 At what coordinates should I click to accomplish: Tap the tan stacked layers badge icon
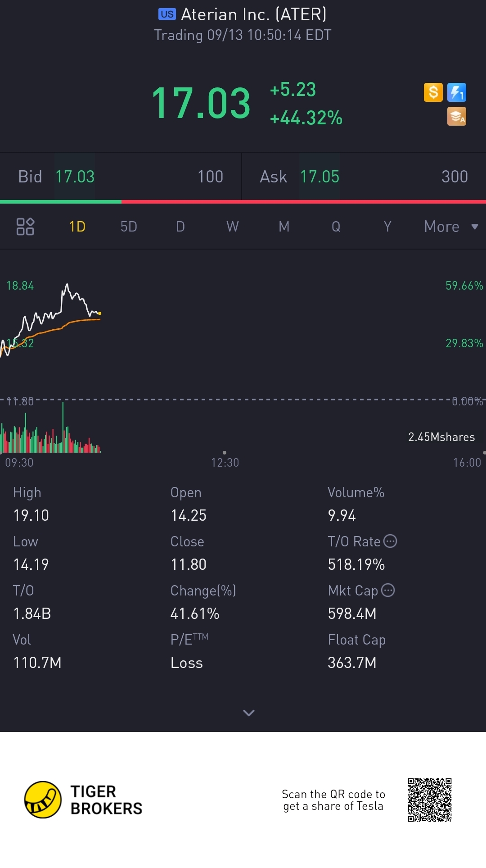(x=456, y=116)
